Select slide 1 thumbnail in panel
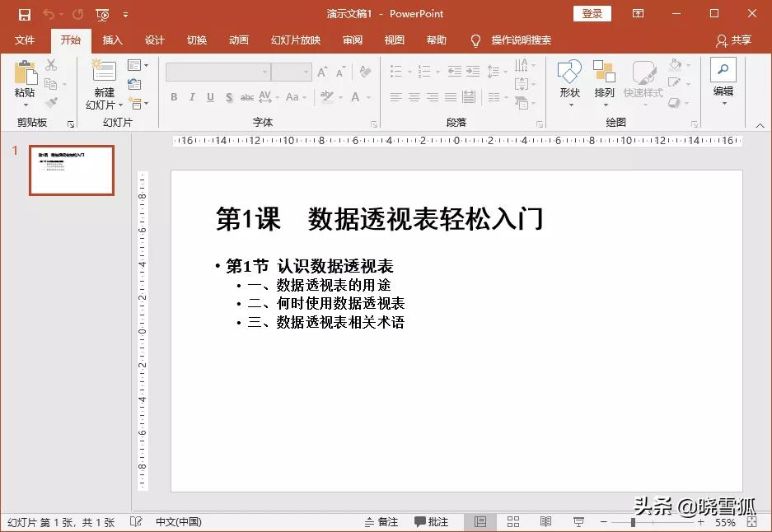 pos(72,170)
